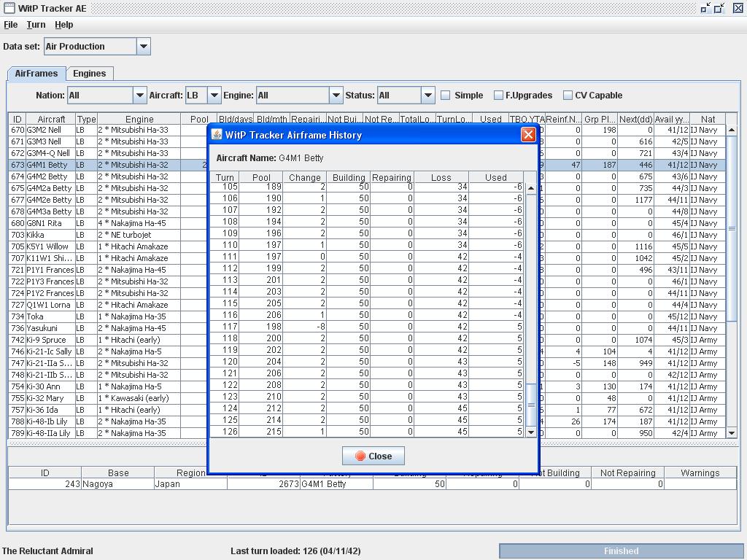747x560 pixels.
Task: Click the Warnings column header in factory table
Action: coord(700,472)
